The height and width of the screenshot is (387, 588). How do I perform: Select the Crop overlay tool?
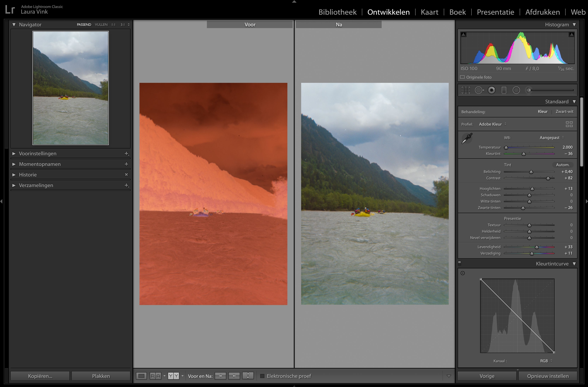[x=466, y=90]
